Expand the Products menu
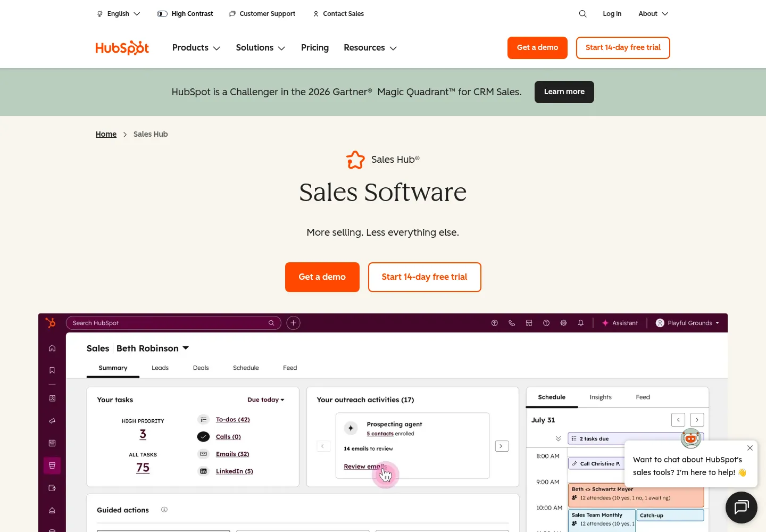The width and height of the screenshot is (766, 532). tap(196, 48)
